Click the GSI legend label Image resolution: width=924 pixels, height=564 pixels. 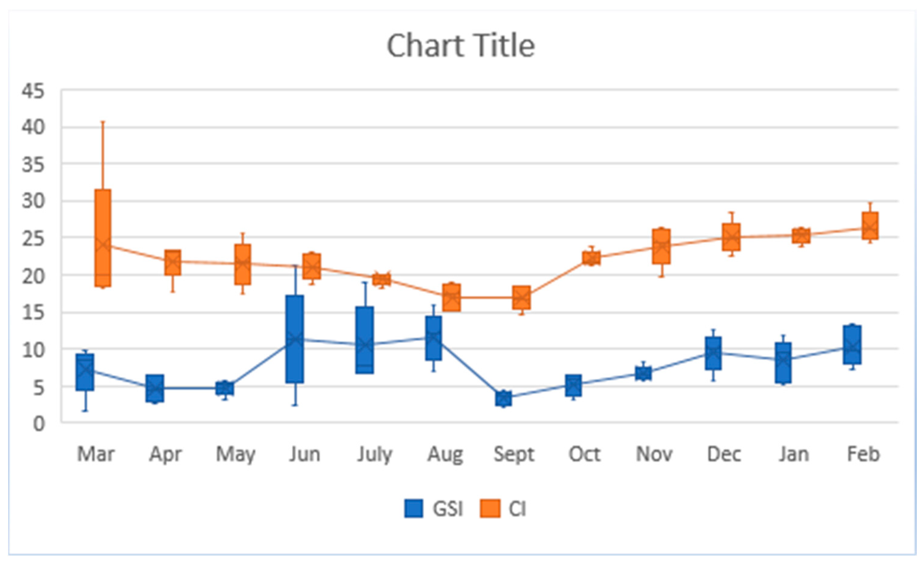448,509
